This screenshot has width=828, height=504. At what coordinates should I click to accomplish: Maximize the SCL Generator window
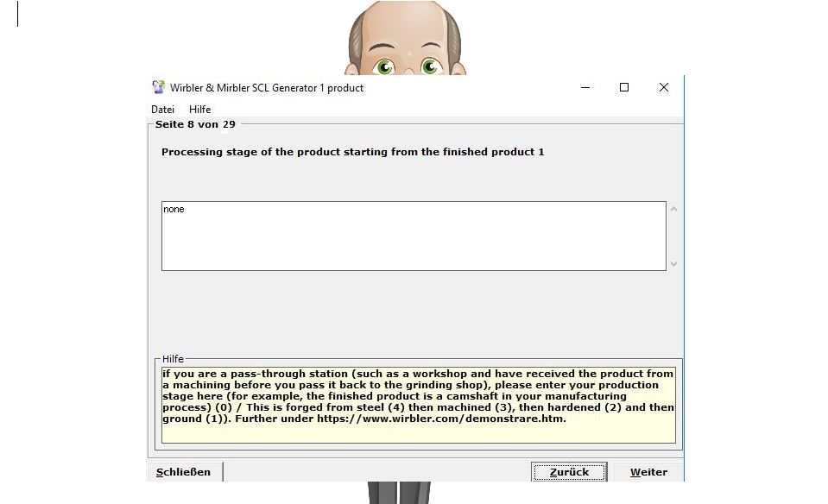[x=624, y=87]
